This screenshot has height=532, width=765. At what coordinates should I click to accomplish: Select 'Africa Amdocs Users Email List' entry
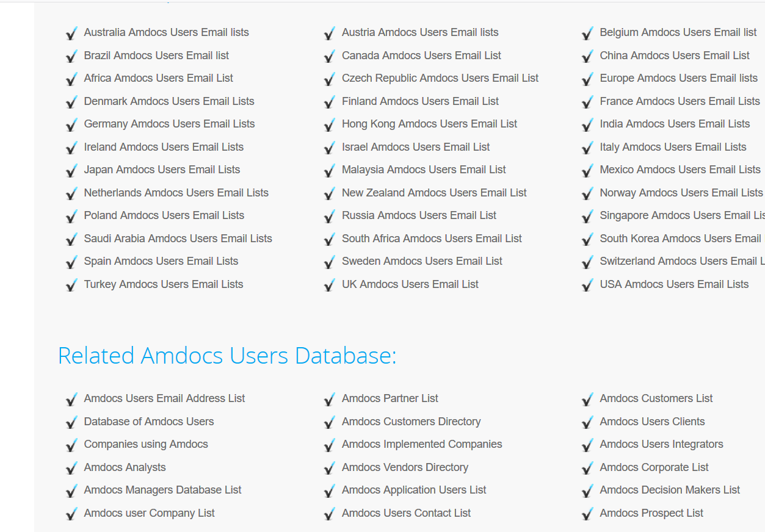[159, 78]
